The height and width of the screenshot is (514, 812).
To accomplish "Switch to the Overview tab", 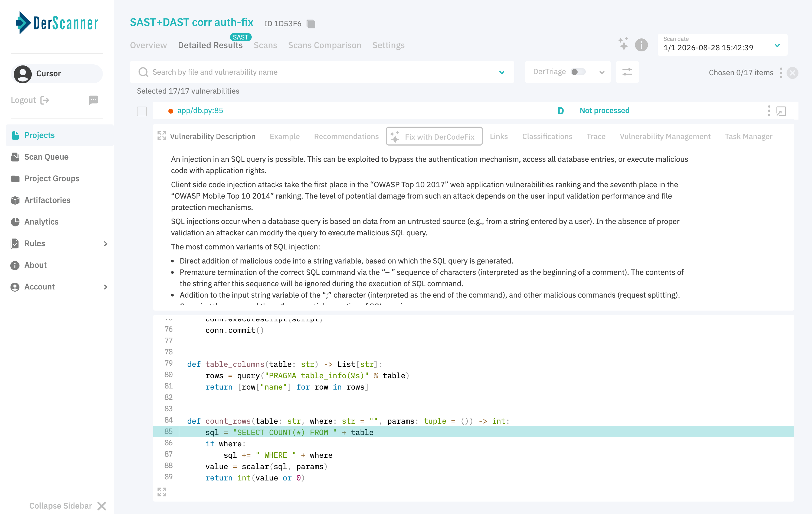I will pos(148,45).
